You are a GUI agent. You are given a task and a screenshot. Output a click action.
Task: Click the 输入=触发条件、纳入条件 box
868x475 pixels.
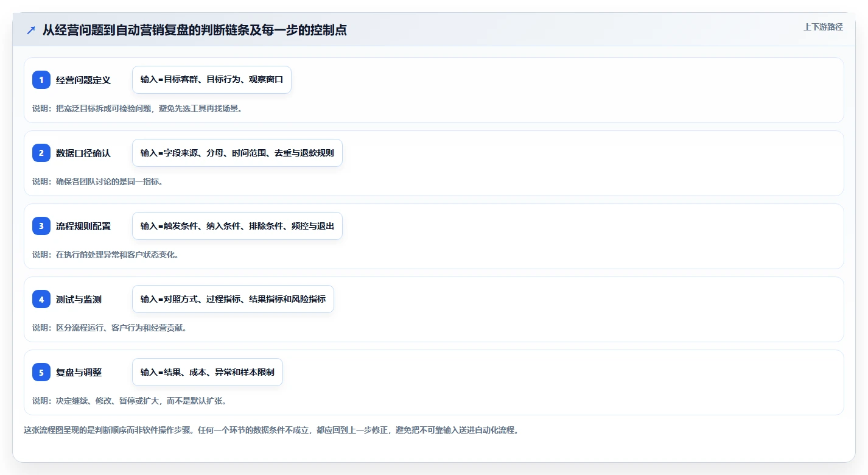pos(237,226)
